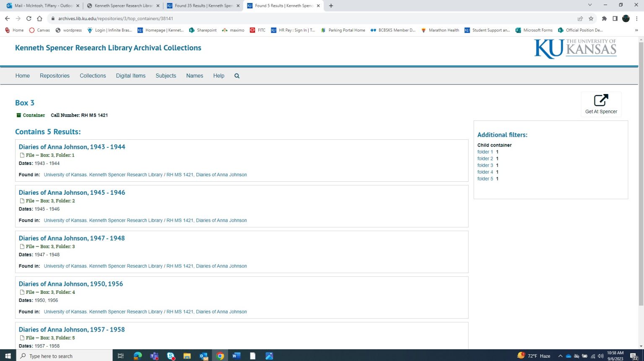This screenshot has height=361, width=644.
Task: Open a new browser tab
Action: [x=331, y=6]
